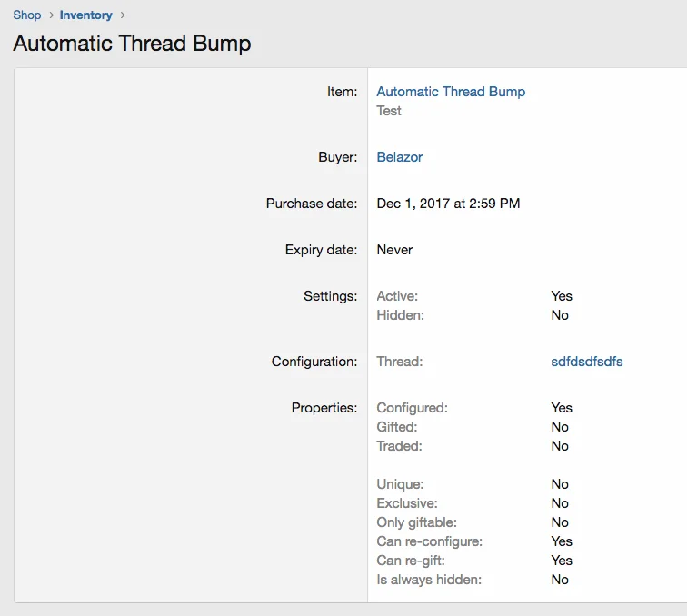Select the Never expiry date value

394,250
